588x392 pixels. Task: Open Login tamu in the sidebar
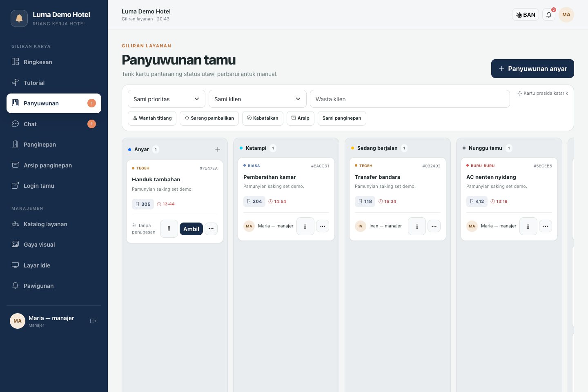[54, 186]
